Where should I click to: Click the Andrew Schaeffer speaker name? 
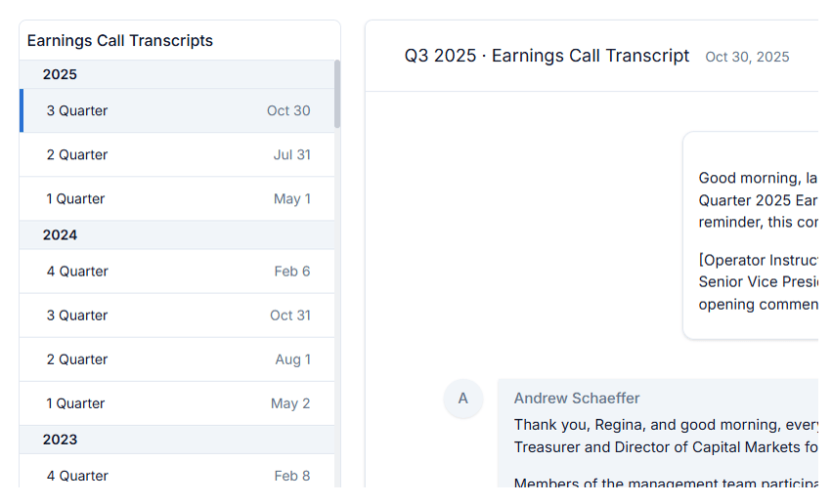(x=577, y=399)
